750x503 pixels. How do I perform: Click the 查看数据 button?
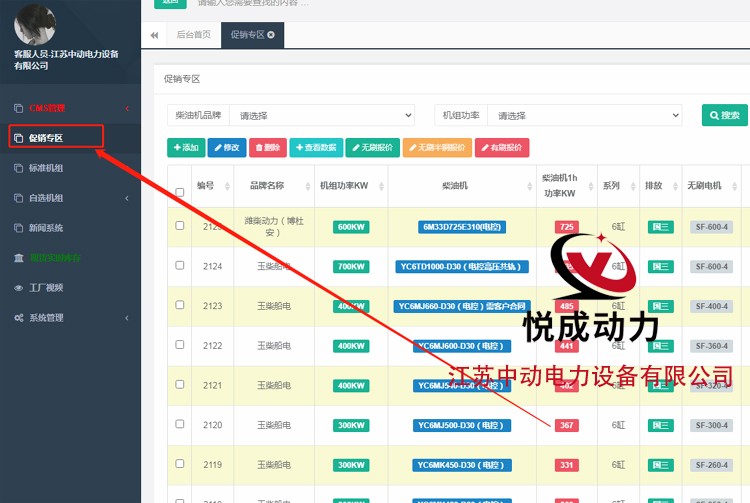click(316, 148)
